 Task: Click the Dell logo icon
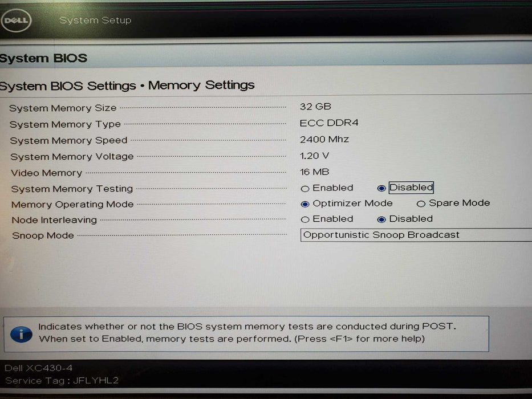(x=16, y=21)
